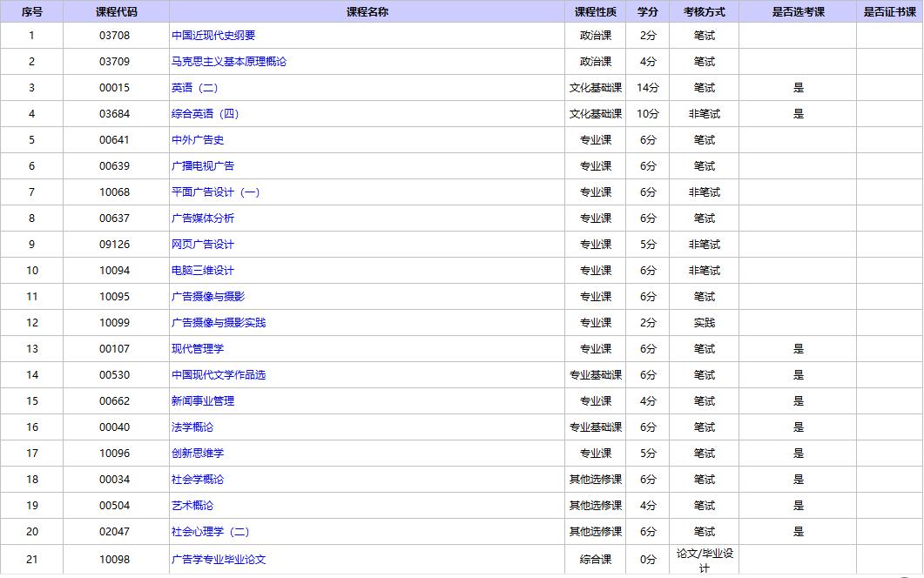
Task: Click the 是否选考课 column header
Action: [798, 12]
